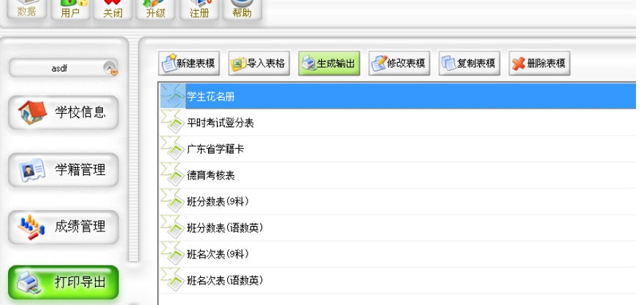Select the 班分数表(语数英) template row
The image size is (644, 305).
pyautogui.click(x=397, y=228)
